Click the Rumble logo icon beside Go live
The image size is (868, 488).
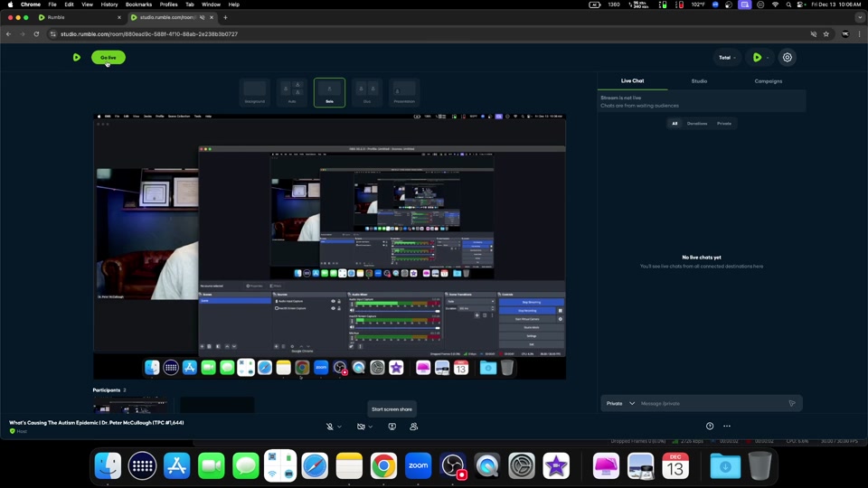(x=77, y=58)
